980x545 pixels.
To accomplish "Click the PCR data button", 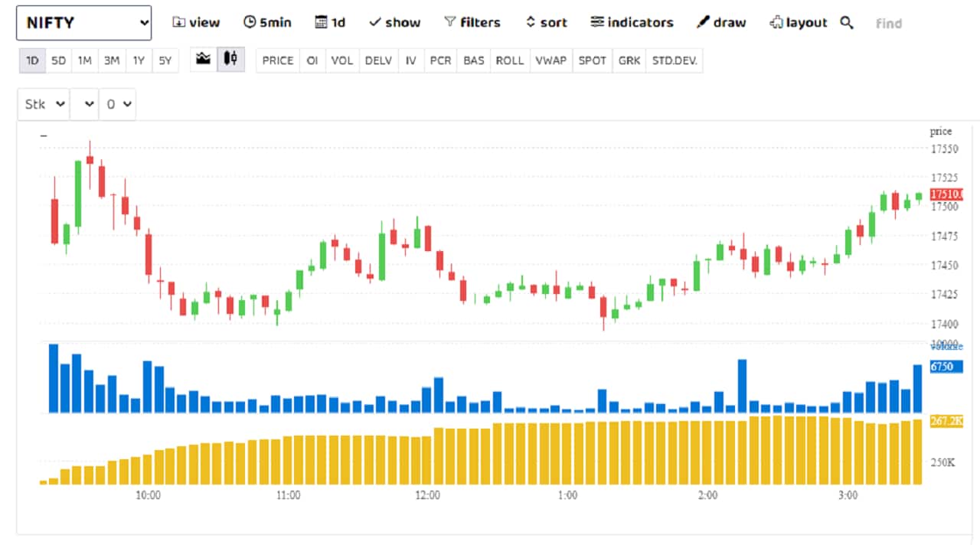I will pyautogui.click(x=440, y=60).
